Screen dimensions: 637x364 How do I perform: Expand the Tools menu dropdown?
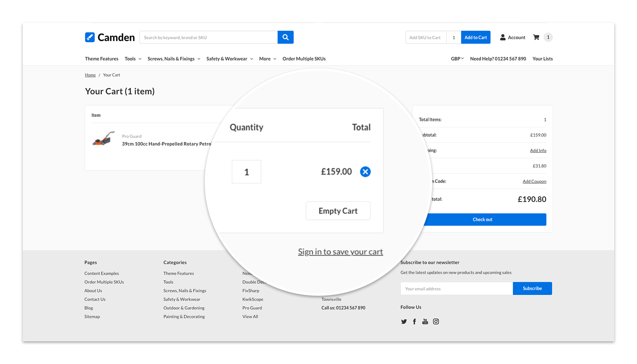click(133, 59)
